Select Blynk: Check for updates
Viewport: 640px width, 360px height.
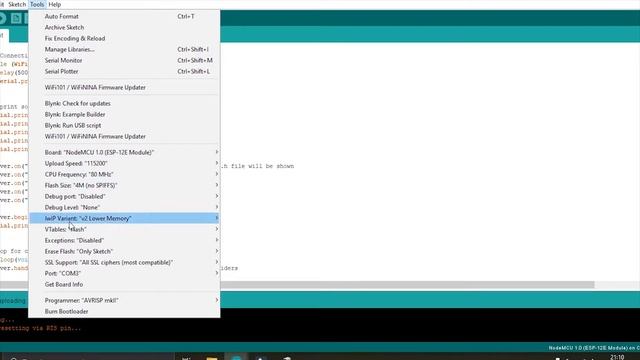coord(124,103)
